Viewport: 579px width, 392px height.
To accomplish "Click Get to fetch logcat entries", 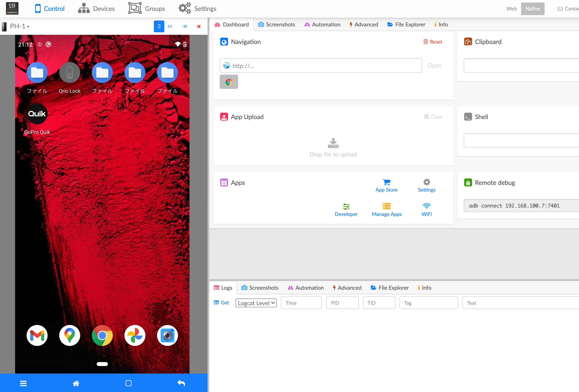I will pyautogui.click(x=221, y=302).
